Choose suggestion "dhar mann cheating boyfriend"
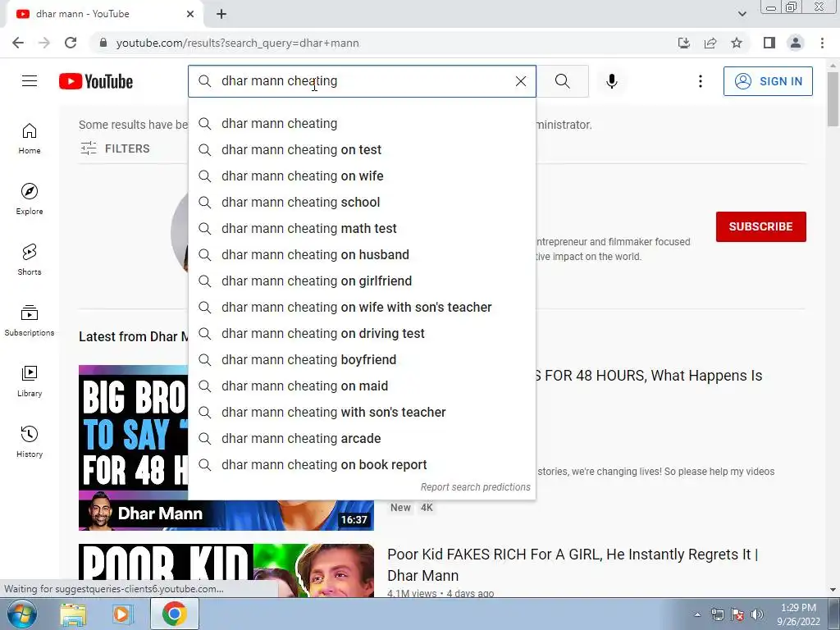Image resolution: width=840 pixels, height=630 pixels. (362, 360)
